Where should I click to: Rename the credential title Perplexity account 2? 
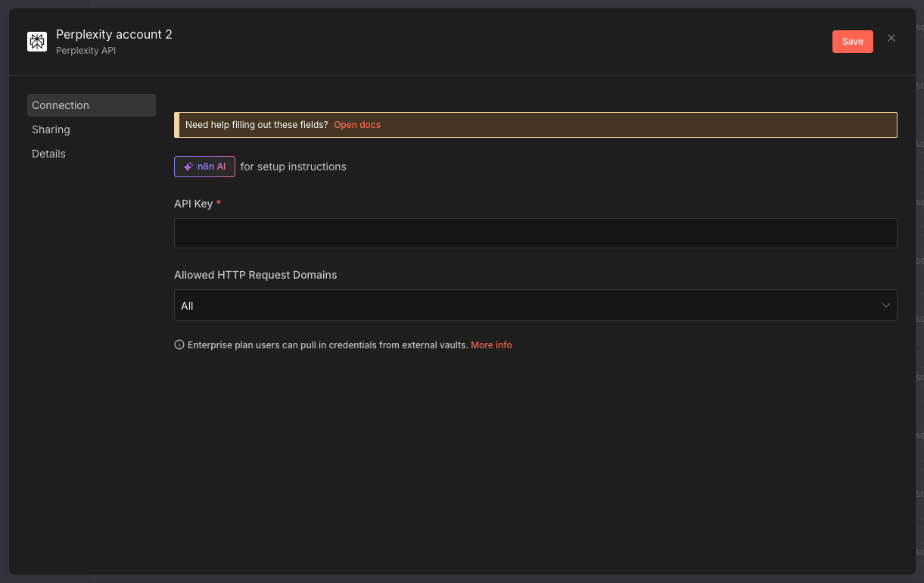click(x=114, y=34)
